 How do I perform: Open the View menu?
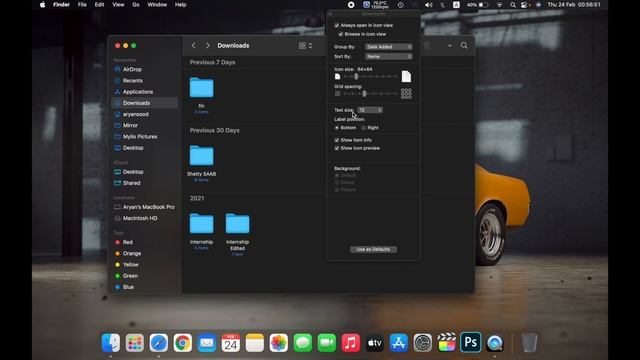pos(118,5)
